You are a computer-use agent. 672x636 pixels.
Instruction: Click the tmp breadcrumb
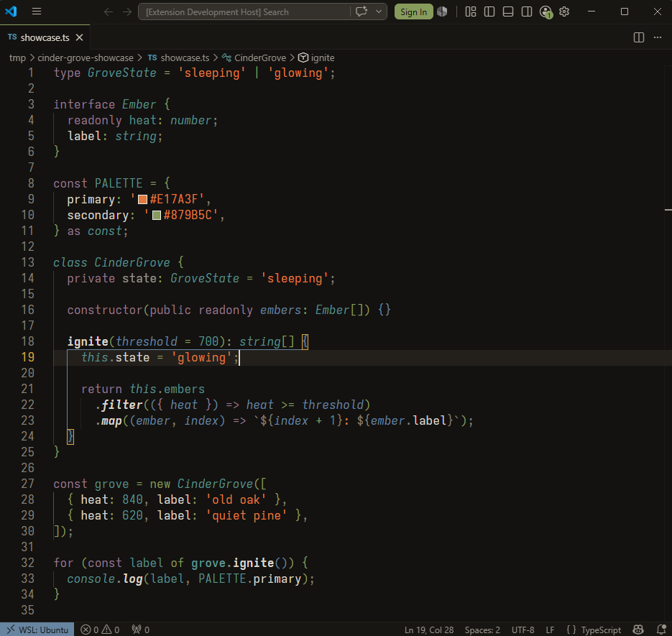(17, 58)
